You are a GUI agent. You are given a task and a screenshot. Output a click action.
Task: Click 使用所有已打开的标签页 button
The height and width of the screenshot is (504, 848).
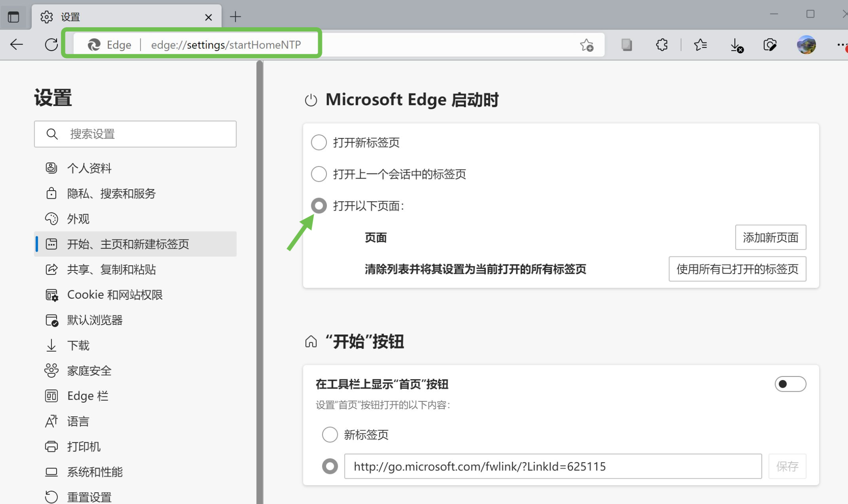click(x=737, y=269)
